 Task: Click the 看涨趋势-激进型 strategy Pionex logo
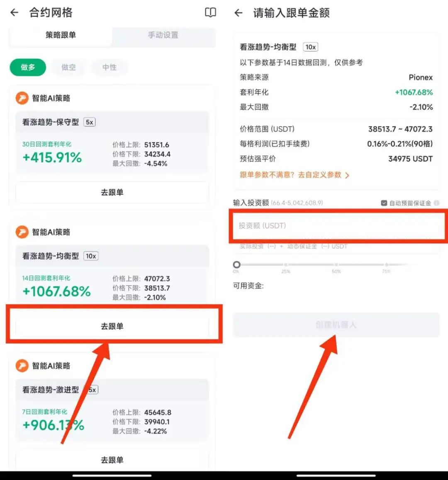click(22, 366)
